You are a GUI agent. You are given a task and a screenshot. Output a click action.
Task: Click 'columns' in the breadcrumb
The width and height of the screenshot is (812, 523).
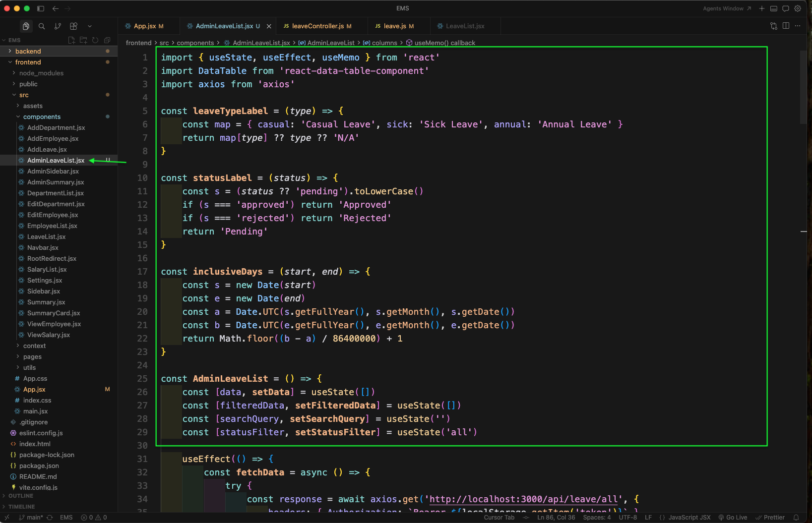(384, 43)
